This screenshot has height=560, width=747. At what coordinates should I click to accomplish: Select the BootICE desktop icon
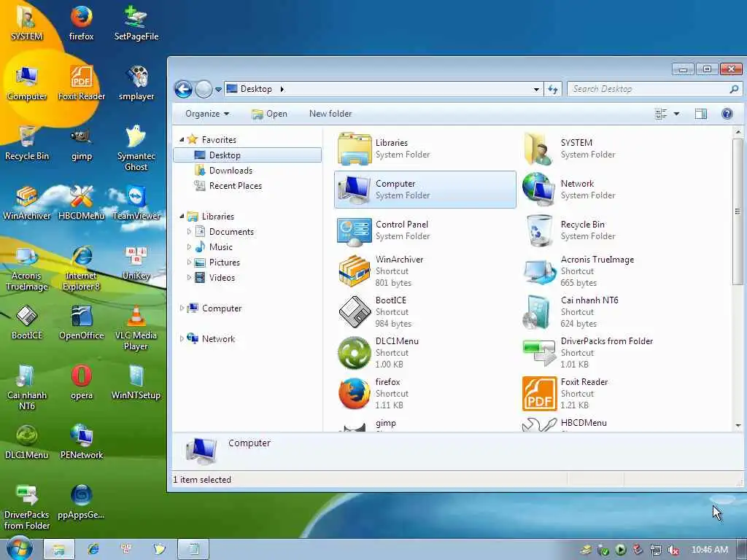pos(27,323)
